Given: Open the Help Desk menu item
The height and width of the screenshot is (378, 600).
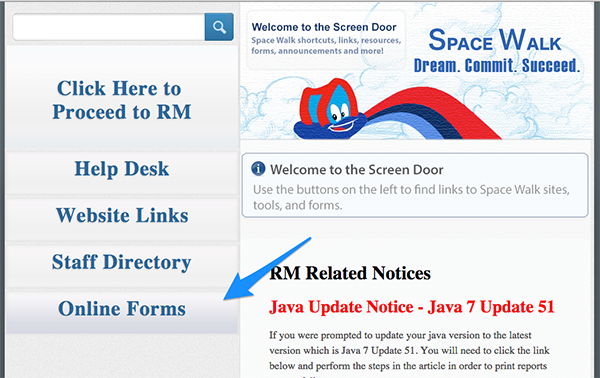Looking at the screenshot, I should point(122,169).
